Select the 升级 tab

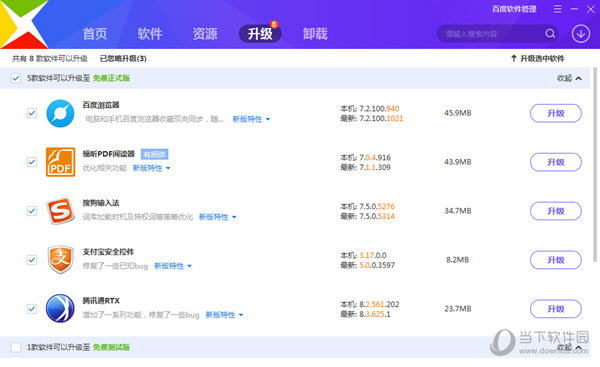click(x=260, y=34)
